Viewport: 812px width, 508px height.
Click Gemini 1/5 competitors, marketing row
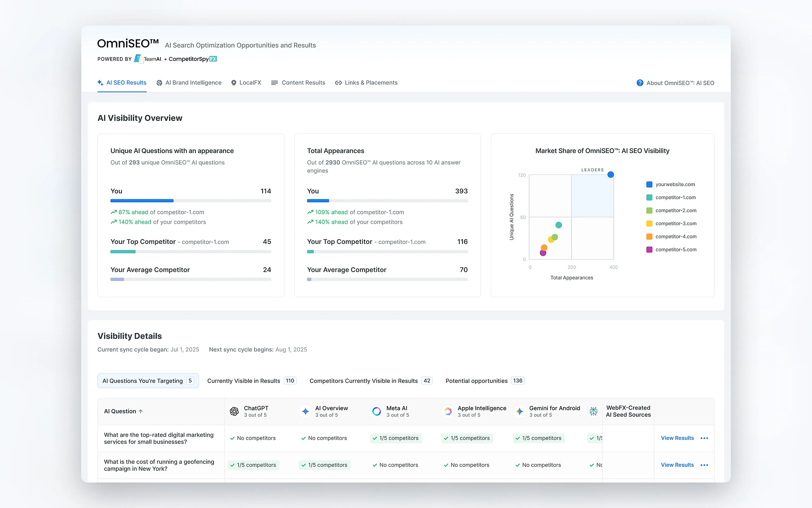tap(539, 438)
